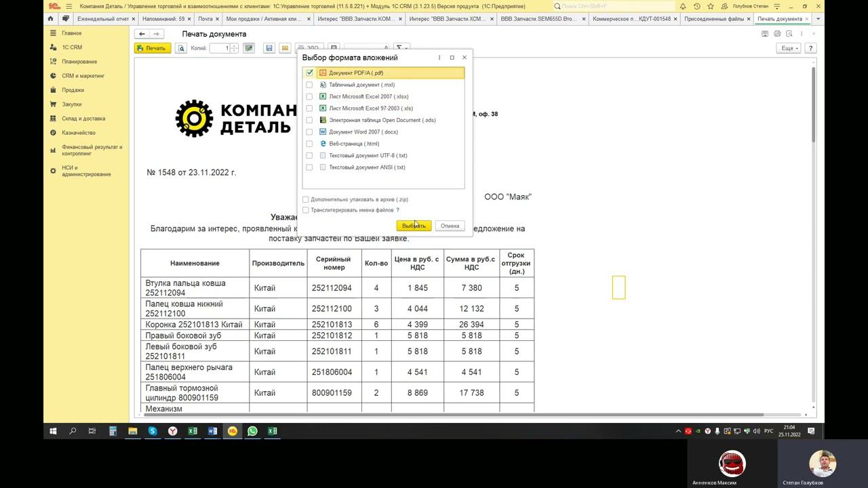Screen dimensions: 868x488
Task: Enable Текстовый документ UTF-8 (.txt) checkbox
Action: 309,155
